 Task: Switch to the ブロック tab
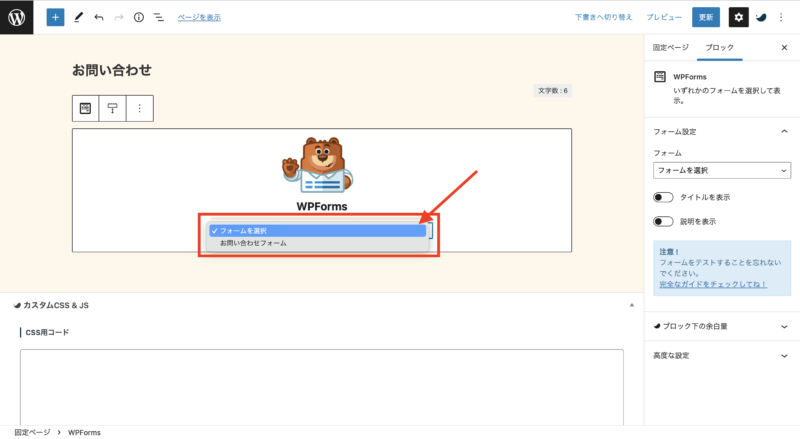(x=719, y=47)
